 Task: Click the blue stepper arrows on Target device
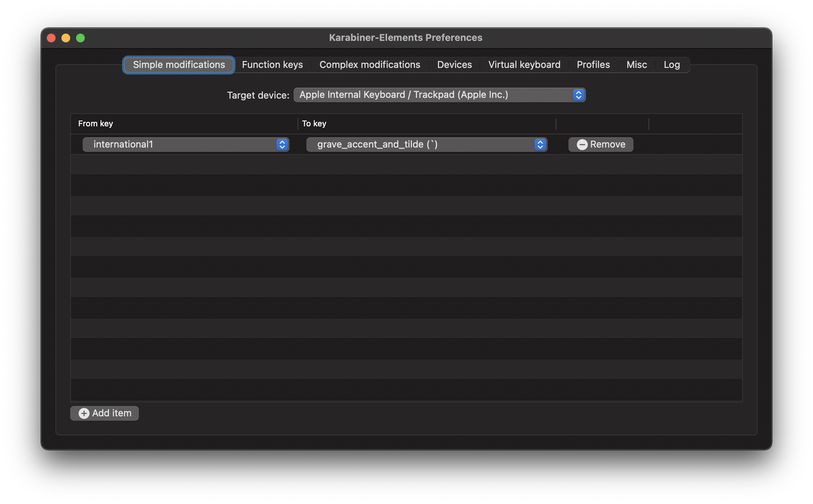(578, 95)
